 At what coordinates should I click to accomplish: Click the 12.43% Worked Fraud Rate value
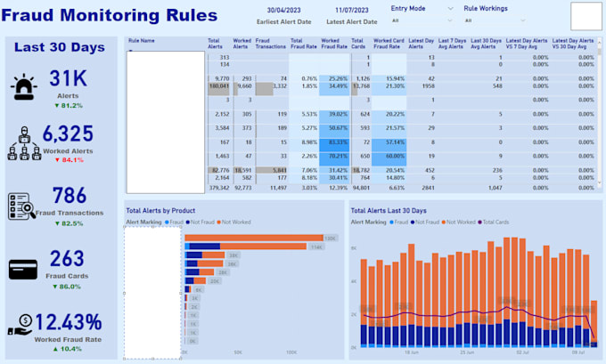[69, 322]
